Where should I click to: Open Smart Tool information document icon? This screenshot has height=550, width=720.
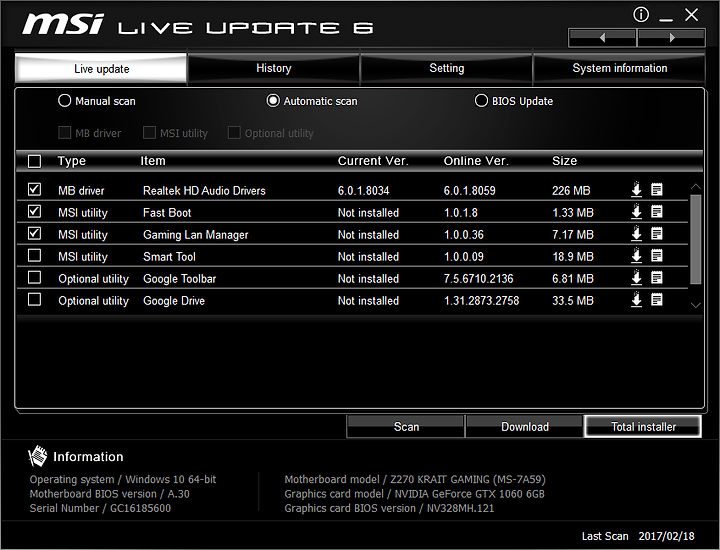pos(657,256)
